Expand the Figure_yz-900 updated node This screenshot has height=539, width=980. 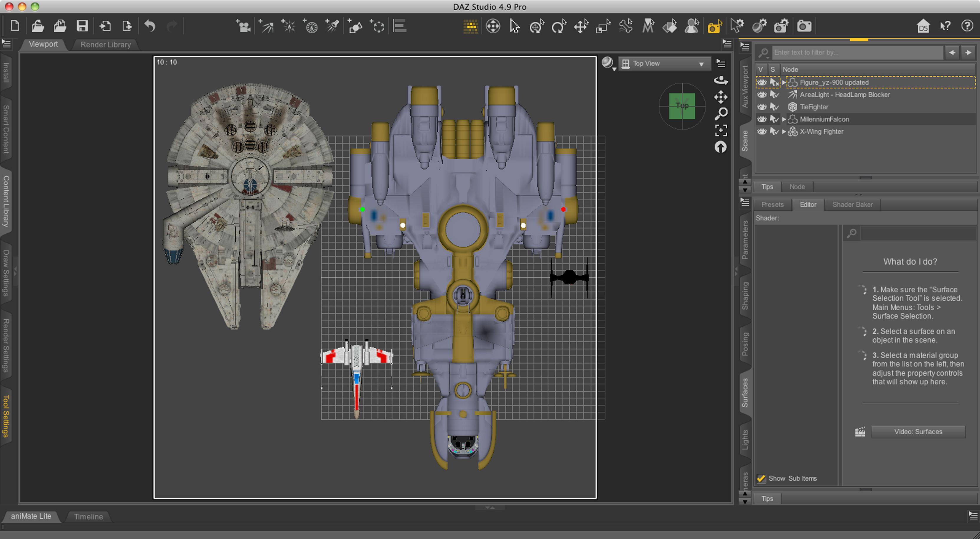pos(784,83)
